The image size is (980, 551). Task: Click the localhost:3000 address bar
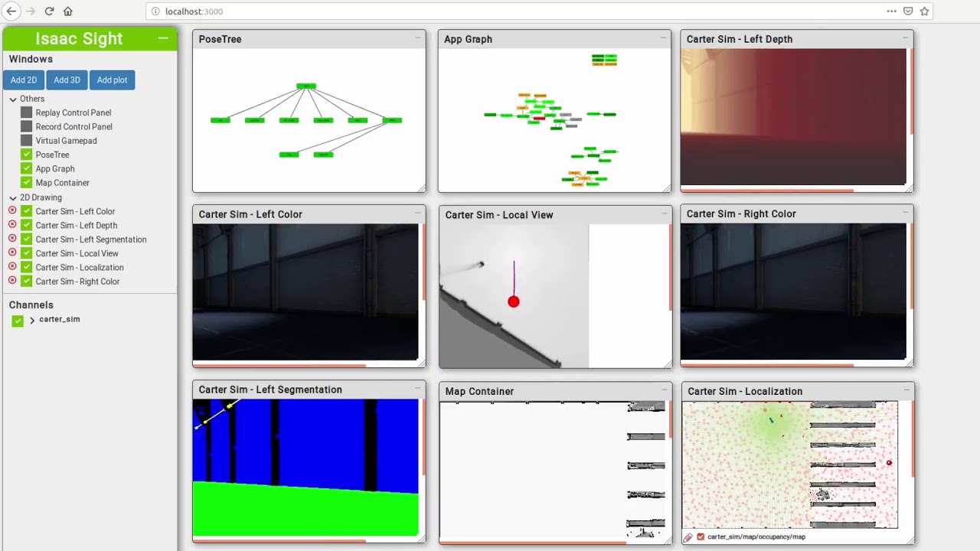[x=513, y=11]
